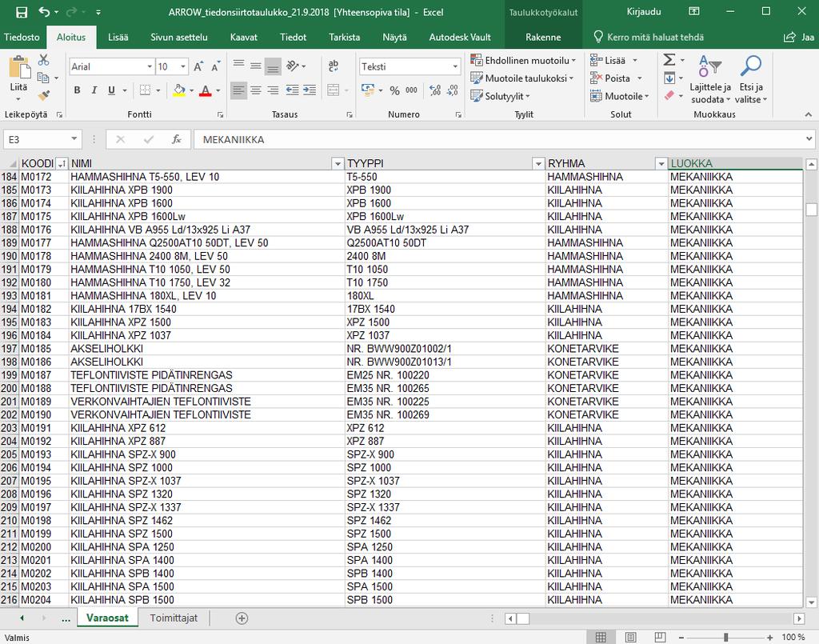This screenshot has height=644, width=819.
Task: Open the Muotoile cells menu
Action: pyautogui.click(x=619, y=96)
